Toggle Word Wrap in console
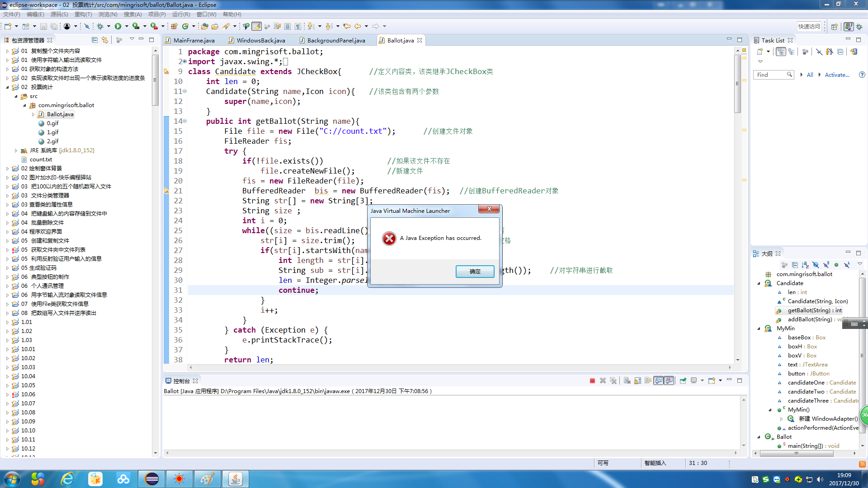This screenshot has height=488, width=868. coord(648,380)
